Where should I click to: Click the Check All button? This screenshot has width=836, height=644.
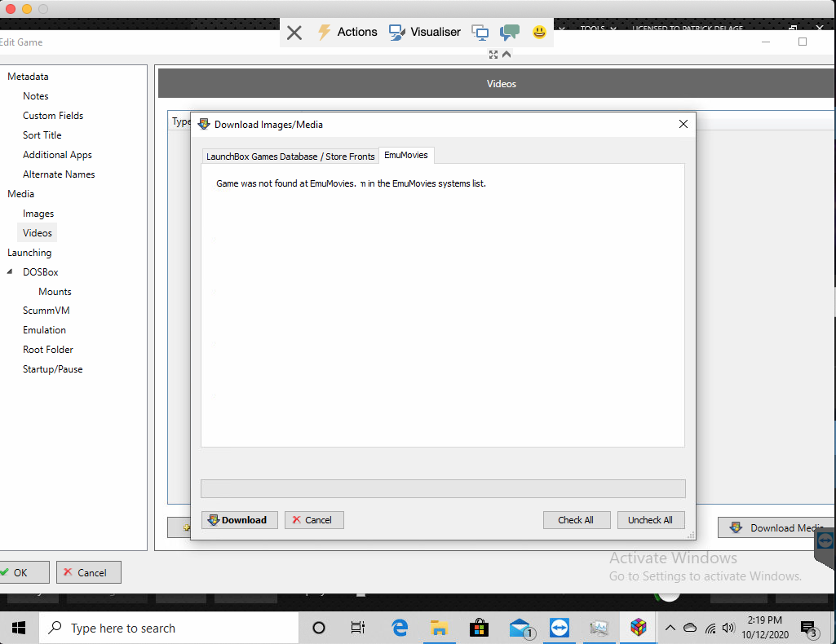[x=577, y=520]
